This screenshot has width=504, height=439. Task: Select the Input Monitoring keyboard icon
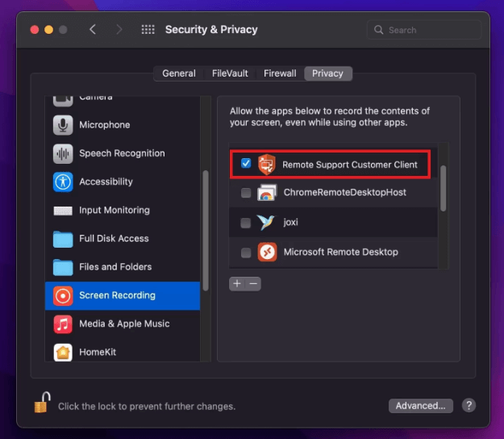coord(63,211)
